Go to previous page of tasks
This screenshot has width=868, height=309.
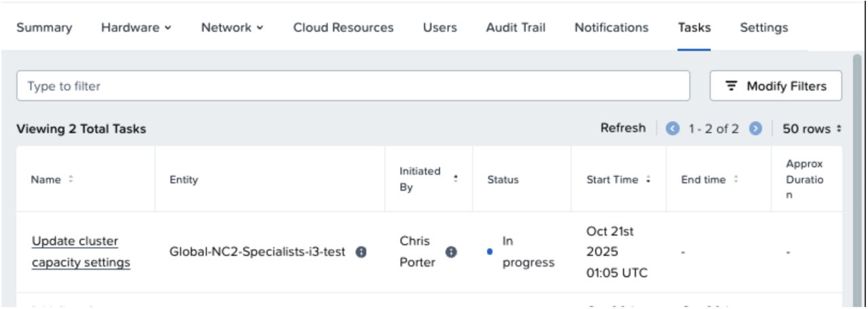672,128
